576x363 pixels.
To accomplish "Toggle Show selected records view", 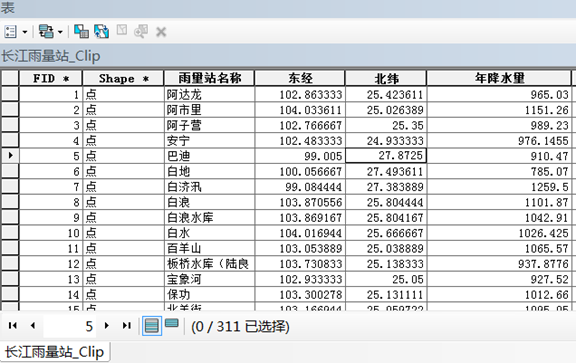I will coord(172,324).
